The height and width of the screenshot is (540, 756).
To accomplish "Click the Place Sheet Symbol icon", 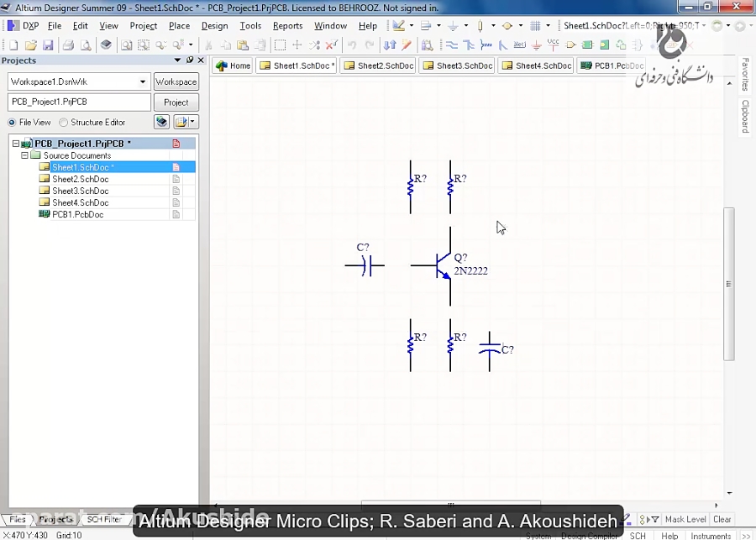I will (x=587, y=43).
